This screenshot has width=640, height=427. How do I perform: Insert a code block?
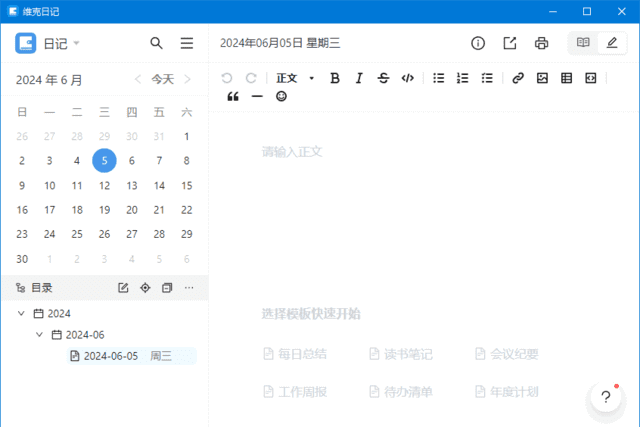(x=591, y=78)
